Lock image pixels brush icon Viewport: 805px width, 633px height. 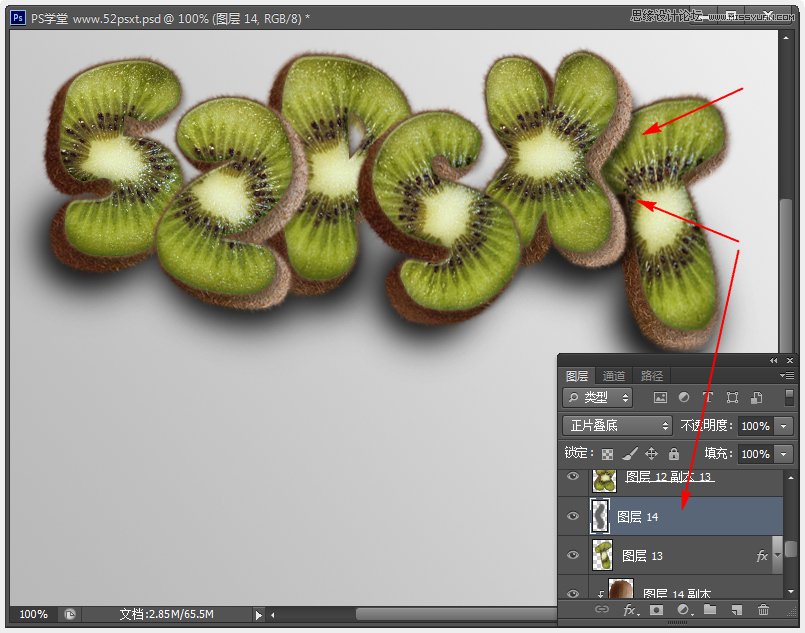coord(630,453)
